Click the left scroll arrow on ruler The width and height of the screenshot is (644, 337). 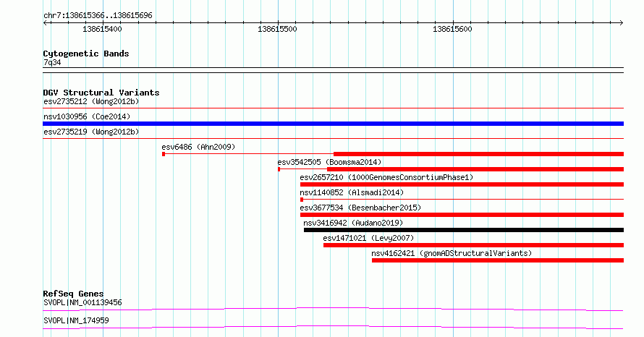coord(45,23)
